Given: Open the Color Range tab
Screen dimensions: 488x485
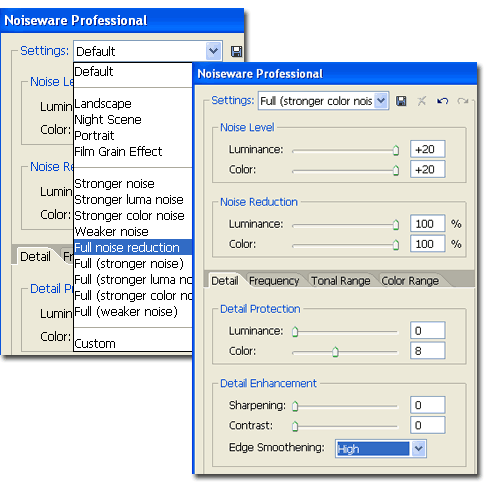Looking at the screenshot, I should coord(410,281).
